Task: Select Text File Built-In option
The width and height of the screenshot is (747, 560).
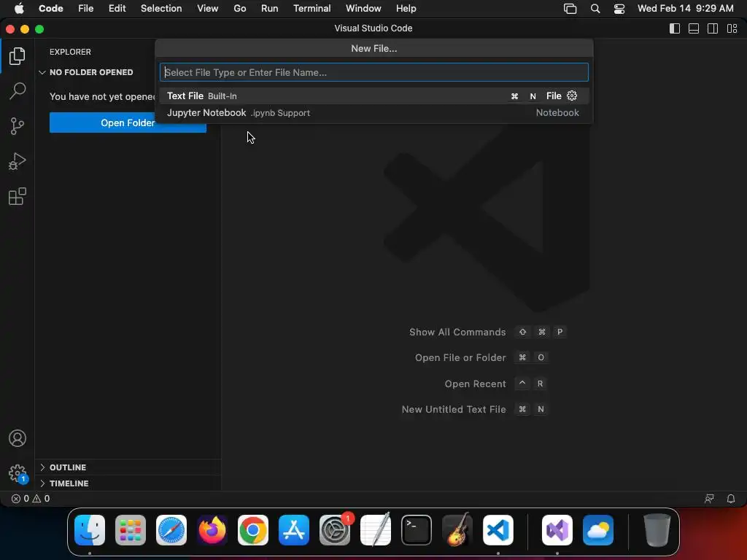Action: click(374, 96)
